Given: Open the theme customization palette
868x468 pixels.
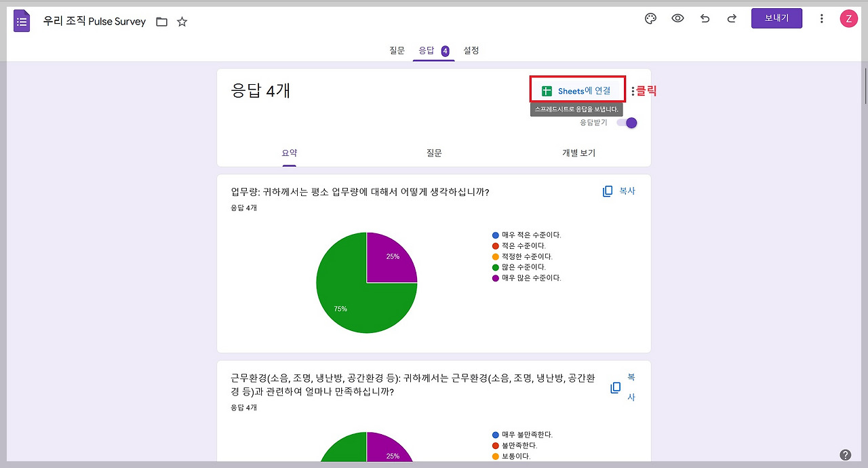Looking at the screenshot, I should [650, 19].
